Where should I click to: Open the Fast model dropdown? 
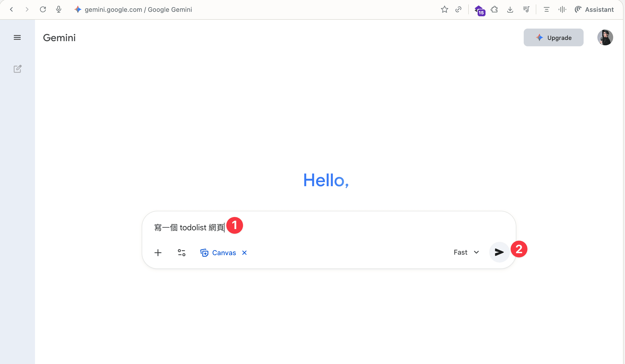467,252
